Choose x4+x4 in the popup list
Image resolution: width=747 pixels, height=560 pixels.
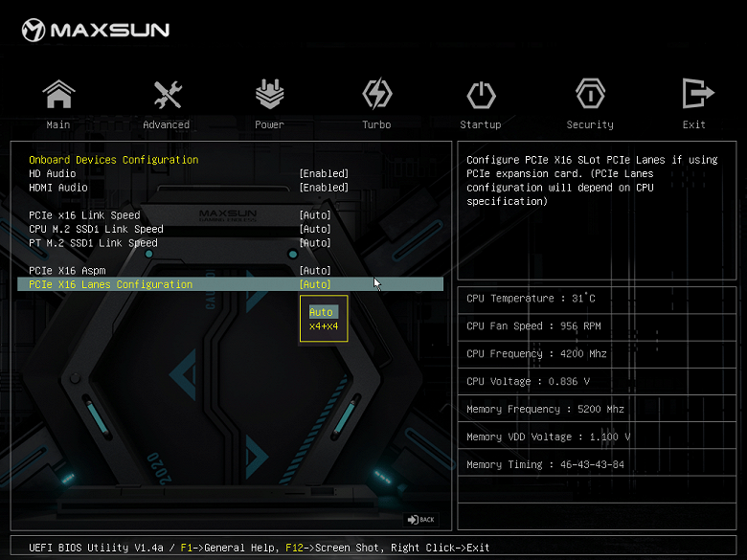[x=324, y=326]
